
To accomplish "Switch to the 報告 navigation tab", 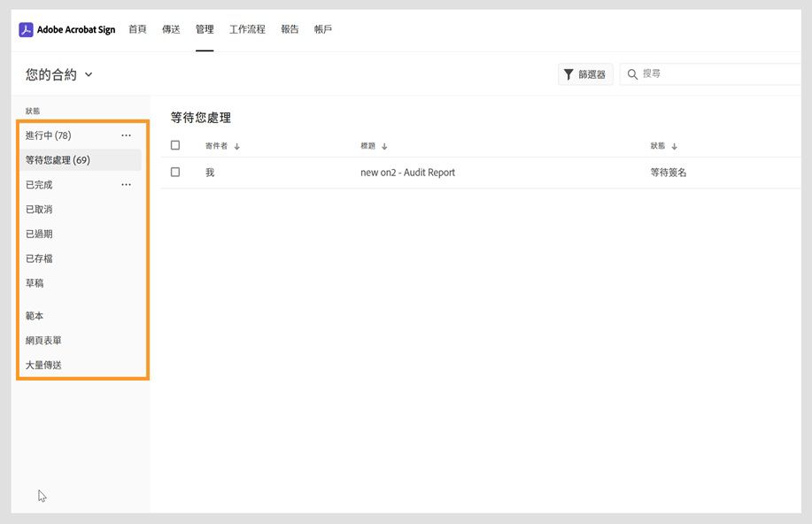I will 290,29.
